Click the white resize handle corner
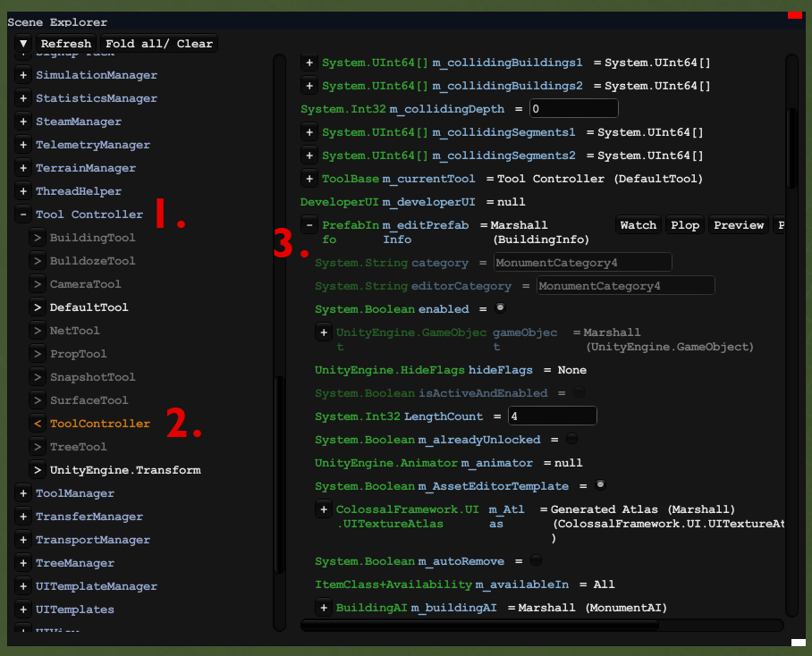 [799, 643]
